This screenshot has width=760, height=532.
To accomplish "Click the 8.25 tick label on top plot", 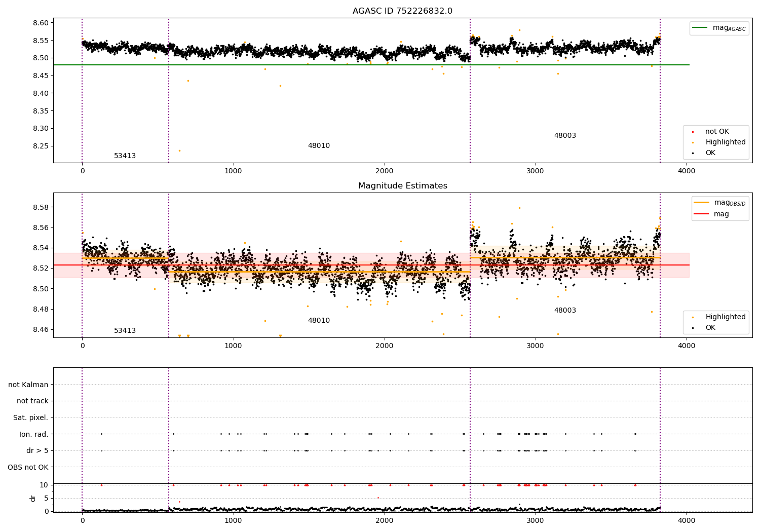I will coord(40,146).
